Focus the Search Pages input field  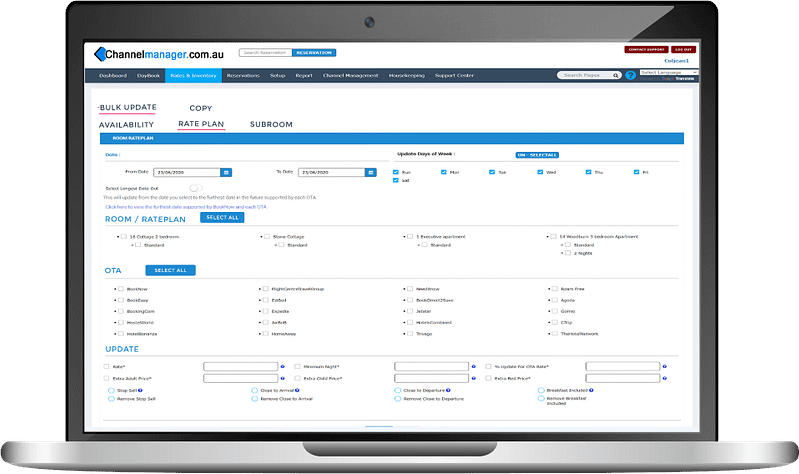pos(585,75)
